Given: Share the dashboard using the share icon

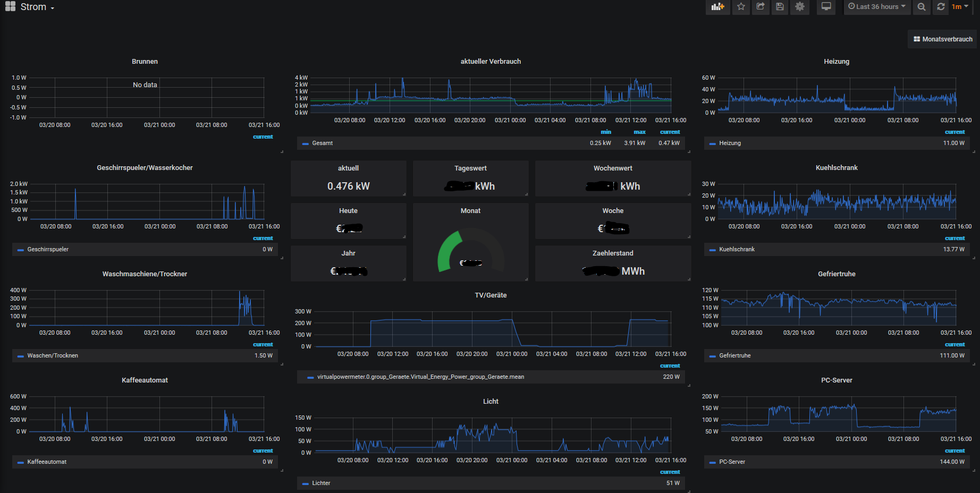Looking at the screenshot, I should tap(761, 7).
